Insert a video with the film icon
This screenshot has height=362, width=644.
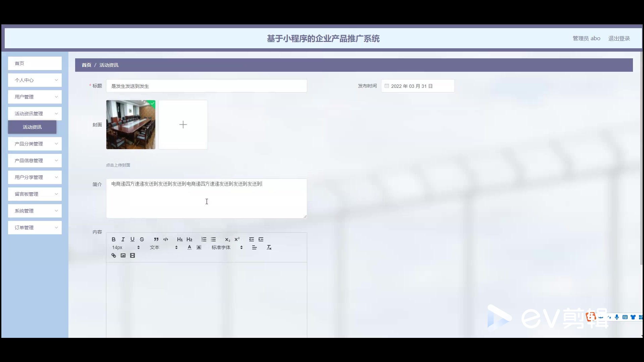[132, 255]
